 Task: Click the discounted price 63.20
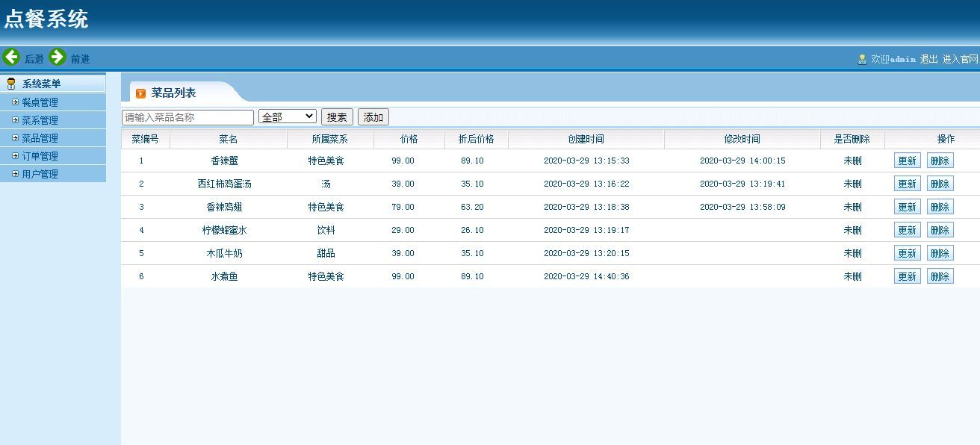coord(472,207)
